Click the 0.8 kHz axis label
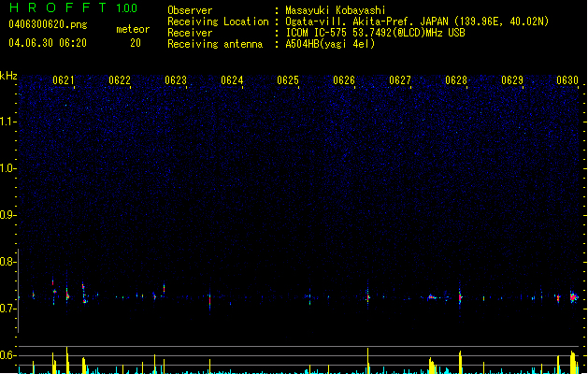588x374 pixels. 7,262
